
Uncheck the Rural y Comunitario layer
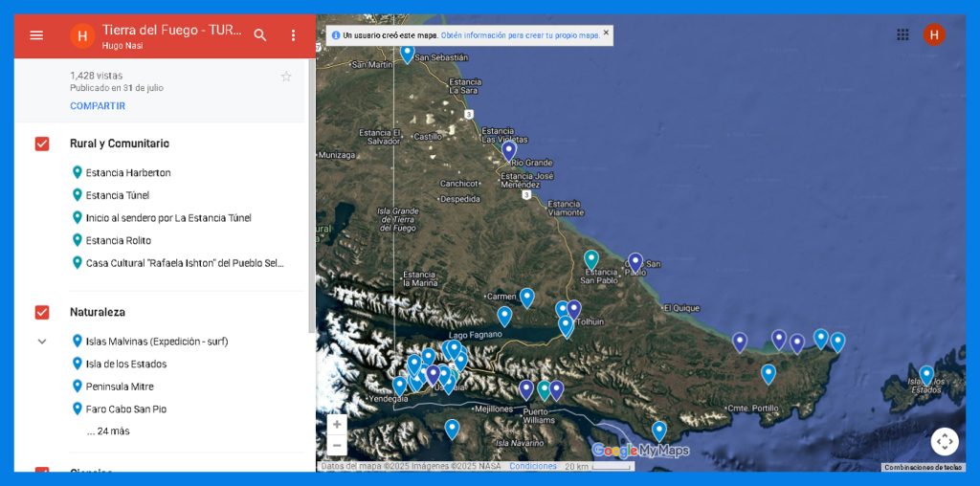[42, 144]
